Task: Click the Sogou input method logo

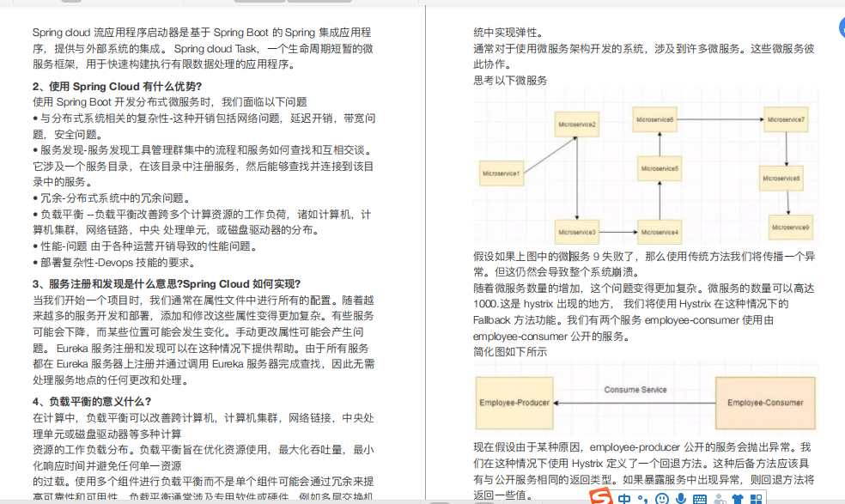Action: 600,497
